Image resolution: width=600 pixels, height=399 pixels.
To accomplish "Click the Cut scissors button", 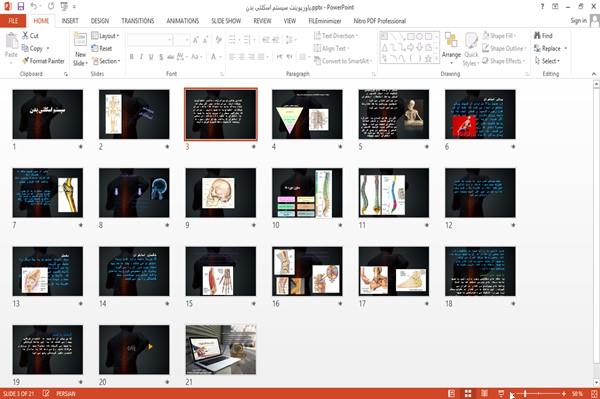I will point(30,36).
